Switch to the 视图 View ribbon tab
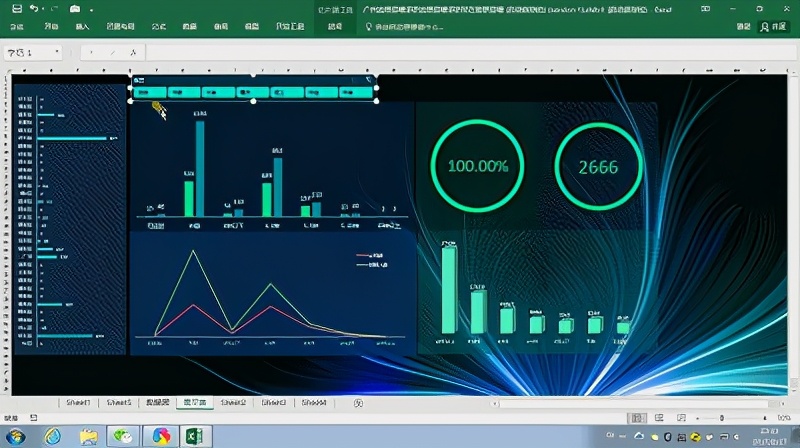 (252, 27)
